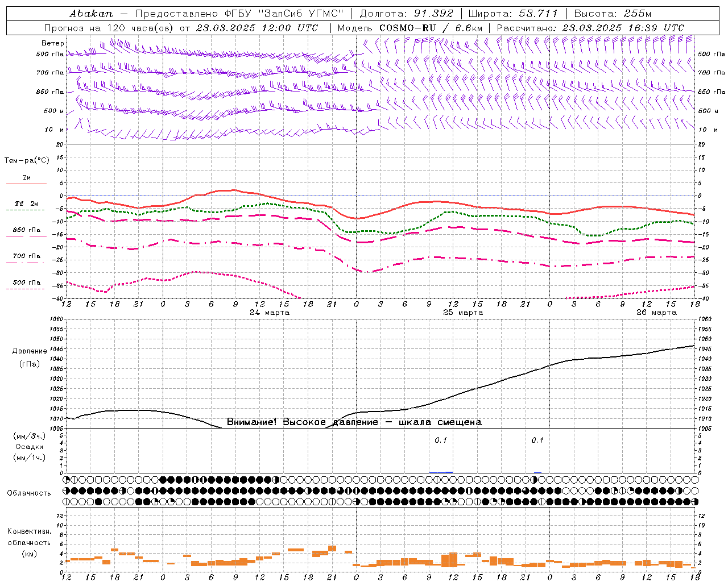Click the 500 гПа temperature legend entry
The image size is (728, 582).
26,282
